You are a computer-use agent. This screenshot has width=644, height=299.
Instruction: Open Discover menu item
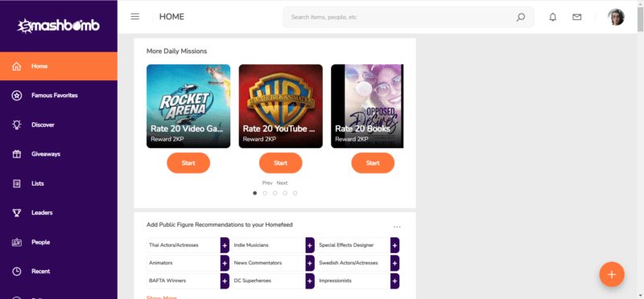58,125
